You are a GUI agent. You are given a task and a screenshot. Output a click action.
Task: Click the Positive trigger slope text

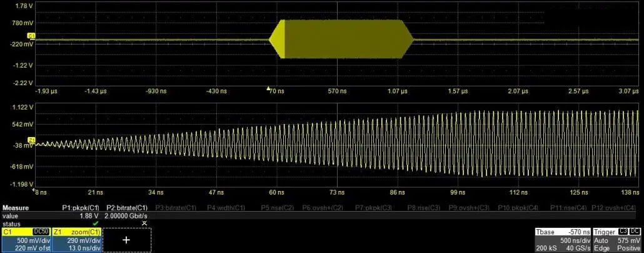click(629, 247)
